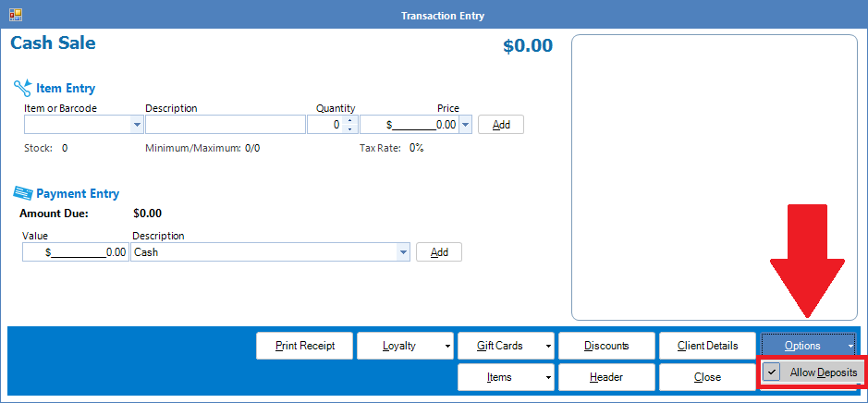The image size is (868, 403).
Task: Click the Payment Entry card icon
Action: pos(22,193)
